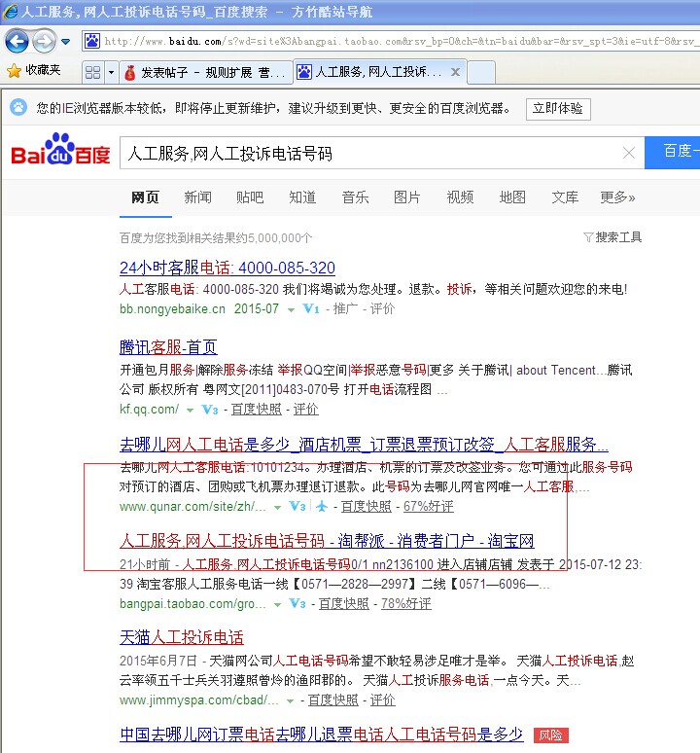700x753 pixels.
Task: Open 百度快照 for kf.qq.com result
Action: 257,410
